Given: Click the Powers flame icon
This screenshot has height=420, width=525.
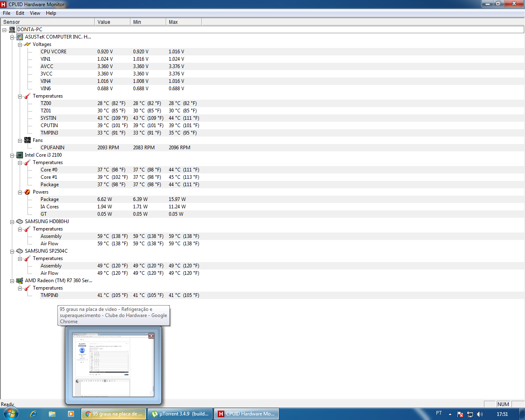Looking at the screenshot, I should point(27,192).
